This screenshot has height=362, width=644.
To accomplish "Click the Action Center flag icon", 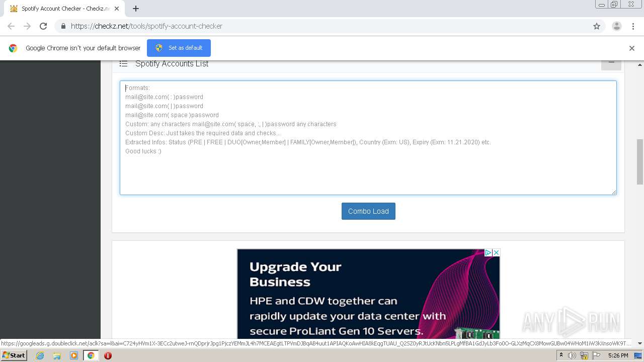I will tap(595, 355).
